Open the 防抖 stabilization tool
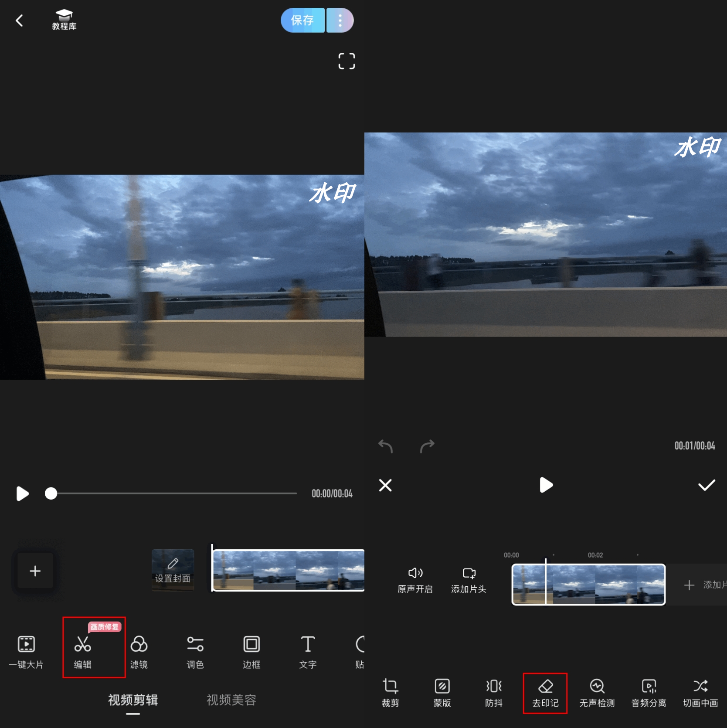 click(x=494, y=693)
